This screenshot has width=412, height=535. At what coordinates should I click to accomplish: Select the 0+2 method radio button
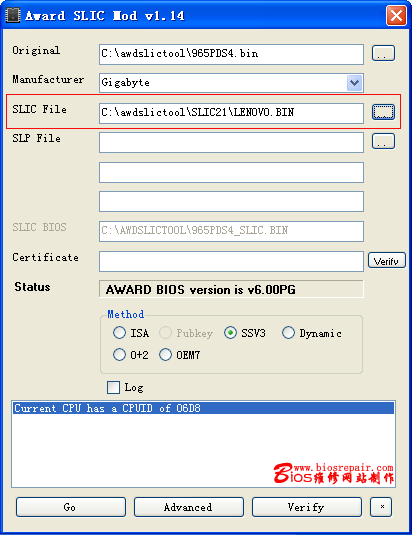(x=119, y=355)
